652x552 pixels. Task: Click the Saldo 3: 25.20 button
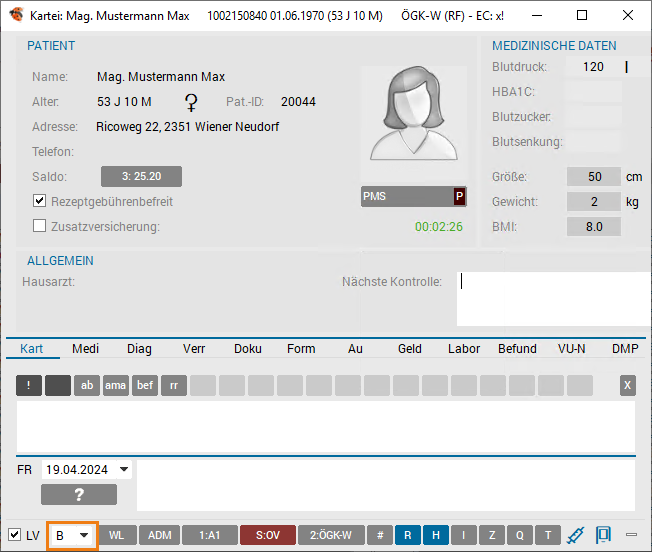pyautogui.click(x=141, y=176)
